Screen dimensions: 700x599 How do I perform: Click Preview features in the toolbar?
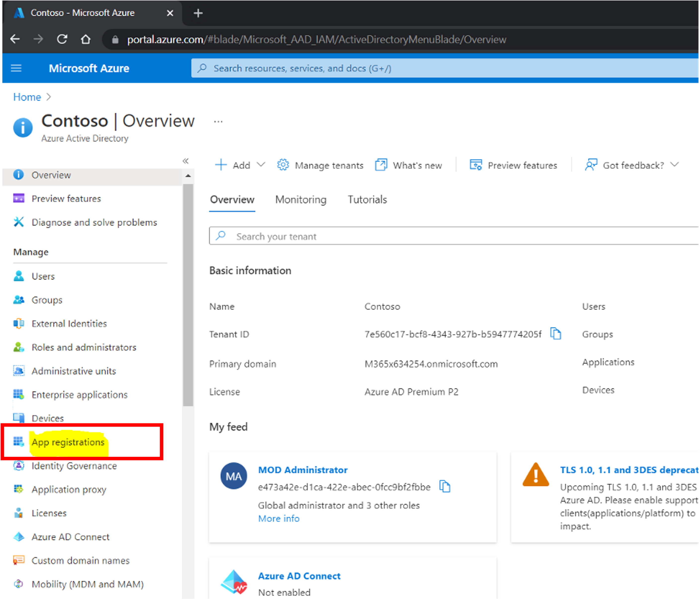coord(513,165)
